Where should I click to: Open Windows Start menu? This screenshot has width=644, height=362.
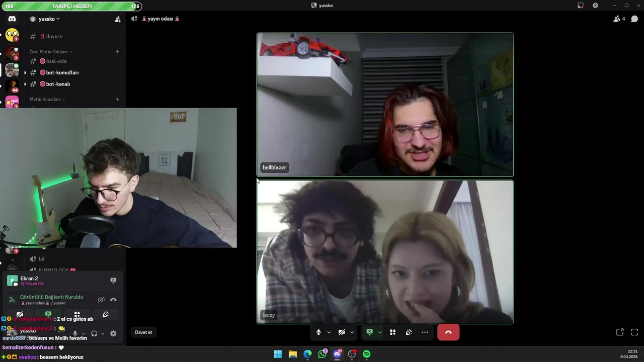coord(278,354)
